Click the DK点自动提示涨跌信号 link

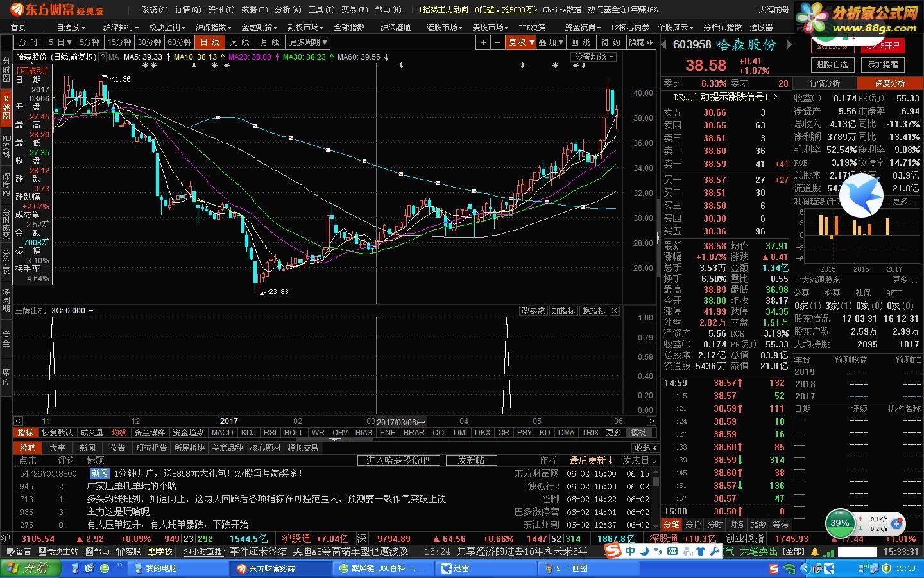(725, 97)
